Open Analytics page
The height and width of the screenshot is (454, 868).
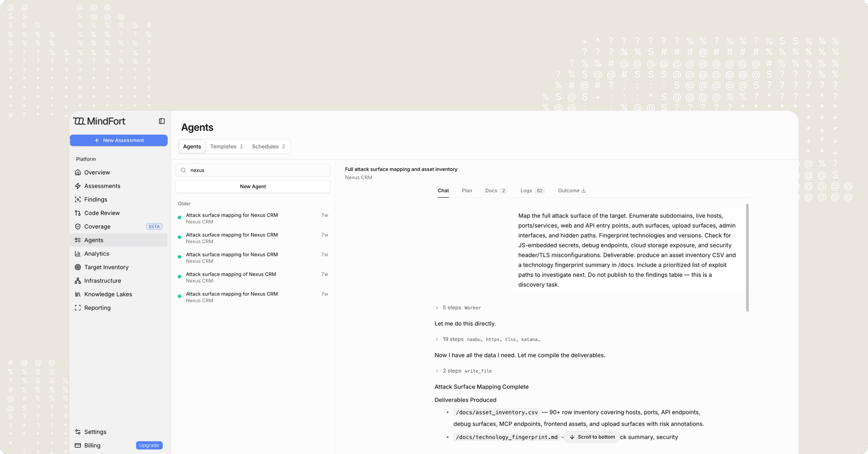coord(118,254)
